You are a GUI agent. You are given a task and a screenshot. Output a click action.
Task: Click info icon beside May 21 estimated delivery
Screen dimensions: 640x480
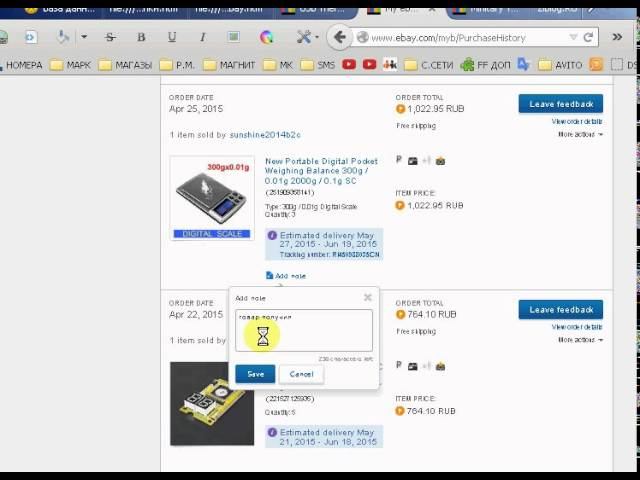coord(272,432)
